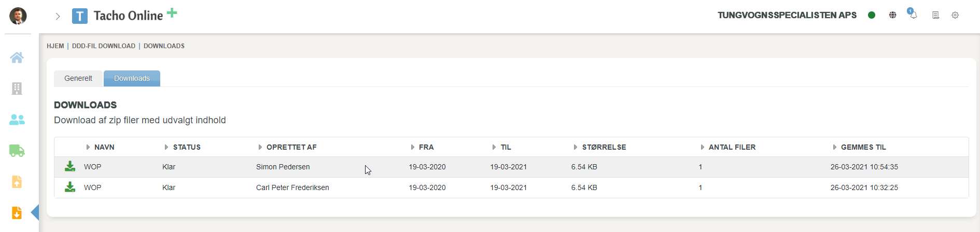Screen dimensions: 980x232
Task: Go to HJEM in the breadcrumb
Action: [55, 46]
